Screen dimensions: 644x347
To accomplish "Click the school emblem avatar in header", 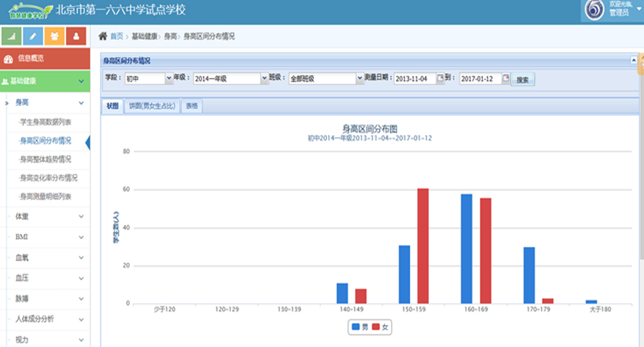I will click(x=594, y=9).
